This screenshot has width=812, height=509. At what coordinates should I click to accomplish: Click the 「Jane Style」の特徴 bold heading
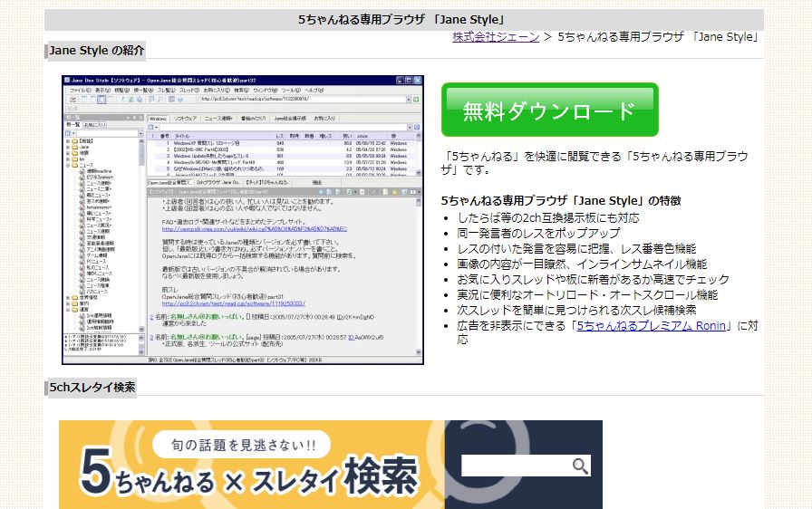561,201
